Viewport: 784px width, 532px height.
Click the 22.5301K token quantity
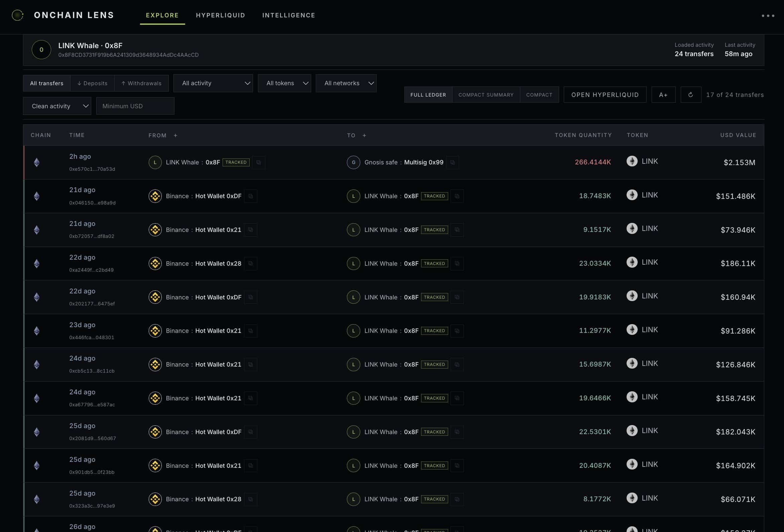[x=595, y=432]
